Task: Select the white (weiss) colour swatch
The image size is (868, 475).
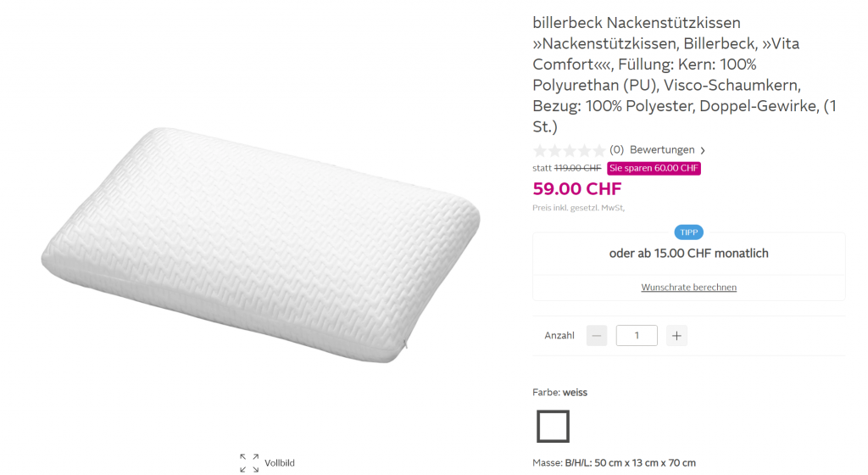Action: [553, 426]
